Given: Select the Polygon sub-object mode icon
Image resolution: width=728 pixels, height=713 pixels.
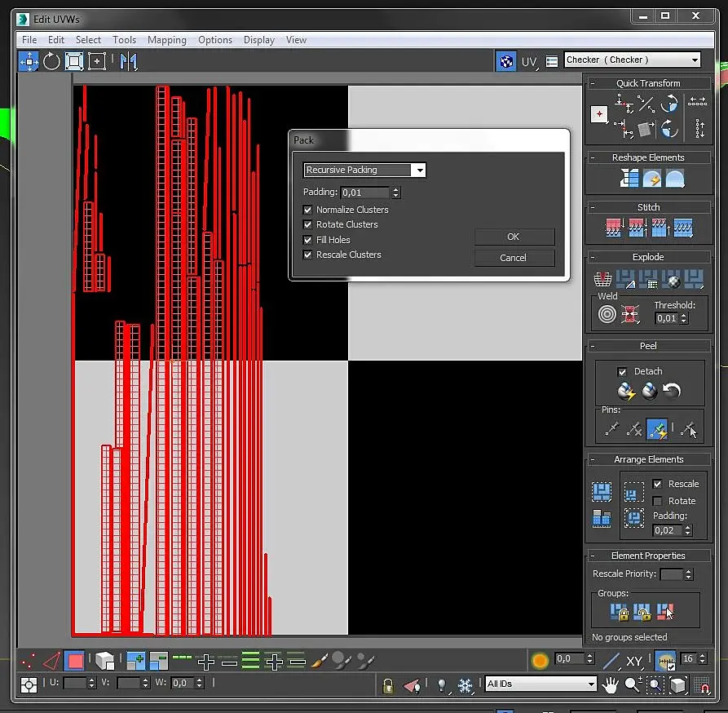Looking at the screenshot, I should click(74, 661).
